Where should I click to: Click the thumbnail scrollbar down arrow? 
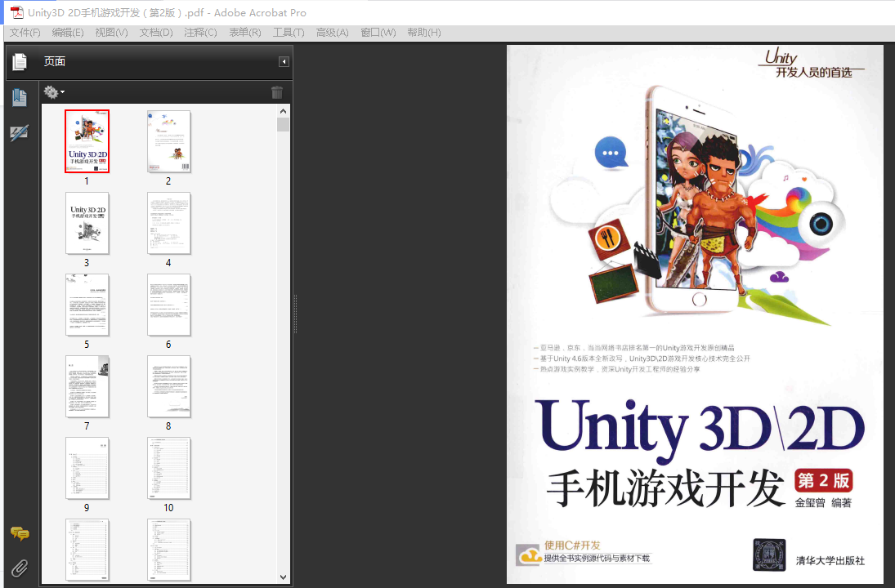point(283,577)
